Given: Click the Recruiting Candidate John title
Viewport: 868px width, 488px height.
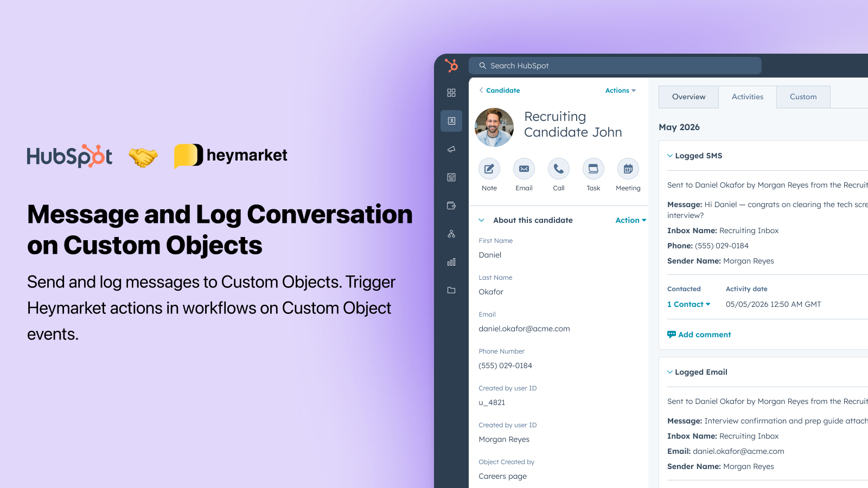Looking at the screenshot, I should pos(573,124).
